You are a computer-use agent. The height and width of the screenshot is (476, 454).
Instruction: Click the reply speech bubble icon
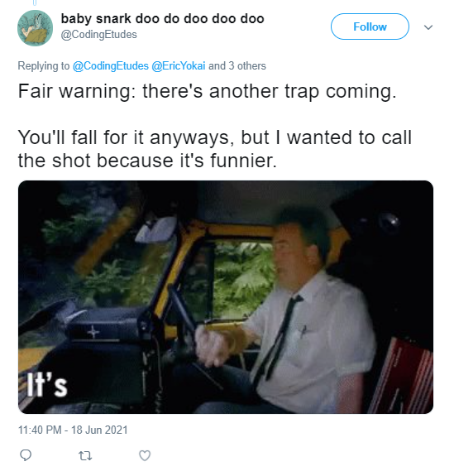pyautogui.click(x=26, y=455)
